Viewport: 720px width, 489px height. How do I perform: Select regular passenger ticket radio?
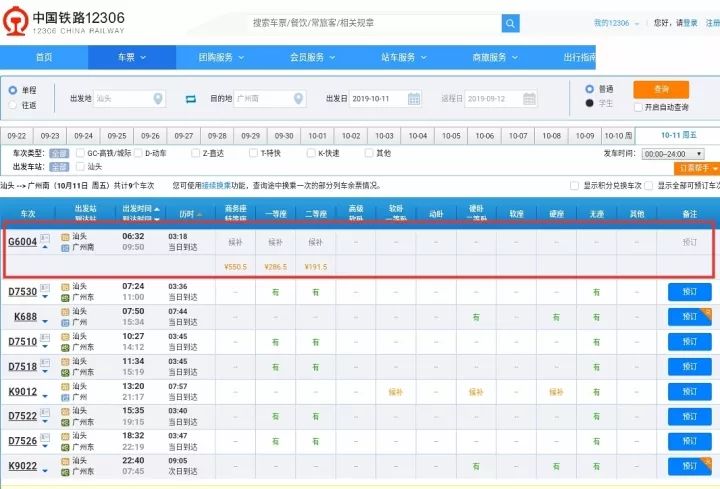point(590,89)
